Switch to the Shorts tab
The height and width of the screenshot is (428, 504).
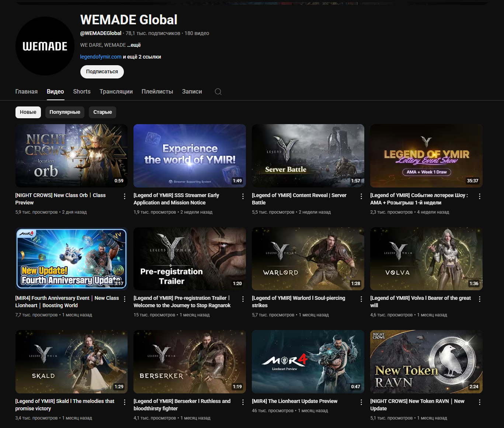point(82,92)
